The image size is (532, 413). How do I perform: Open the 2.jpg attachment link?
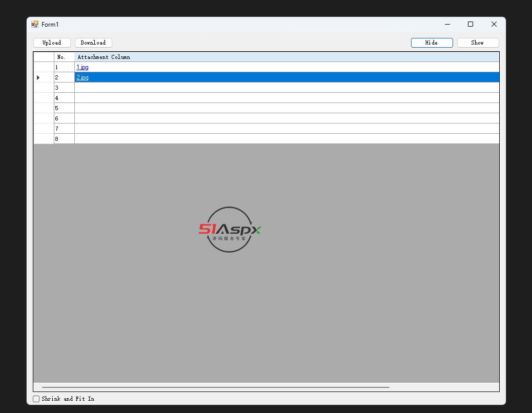tap(83, 77)
